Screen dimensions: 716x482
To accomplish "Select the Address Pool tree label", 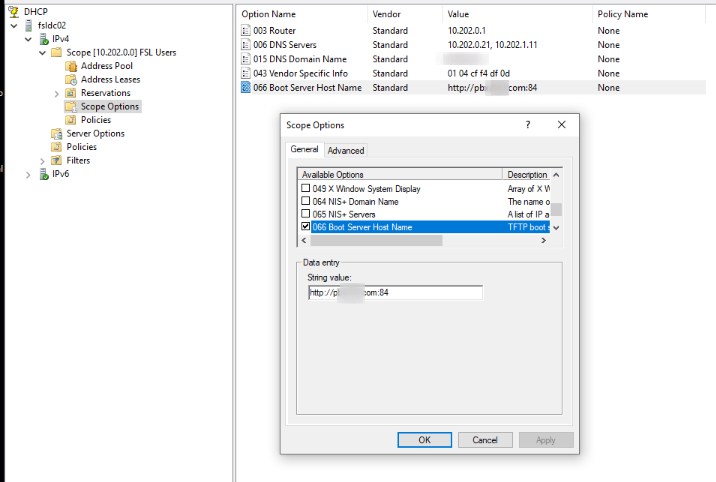I will point(107,66).
